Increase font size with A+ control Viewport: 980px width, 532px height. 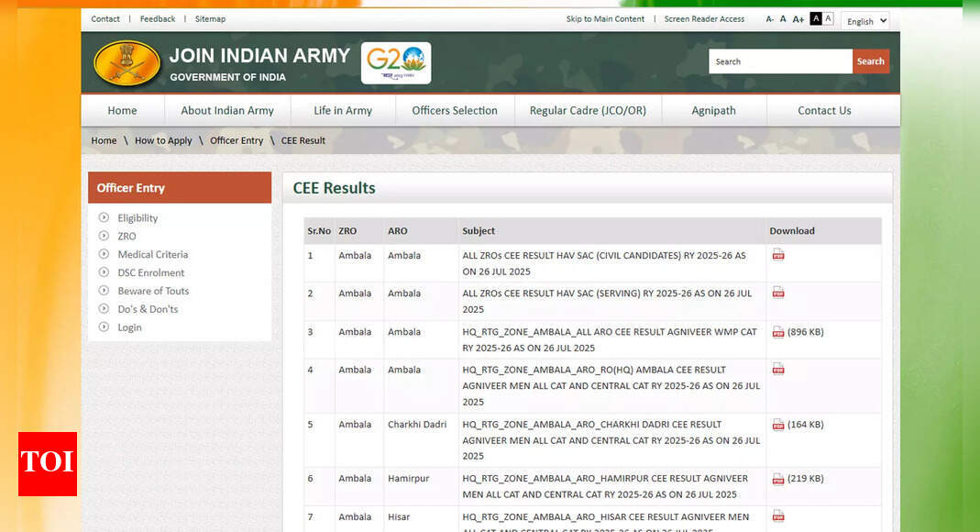point(798,19)
